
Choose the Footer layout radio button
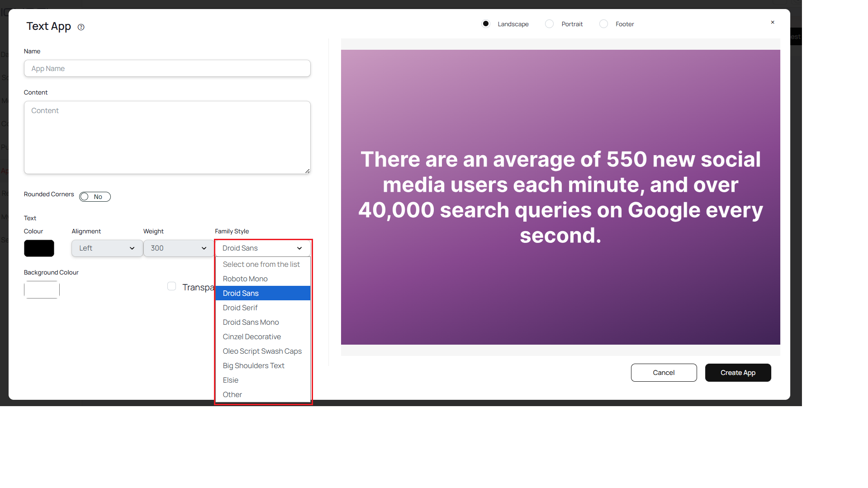tap(603, 24)
